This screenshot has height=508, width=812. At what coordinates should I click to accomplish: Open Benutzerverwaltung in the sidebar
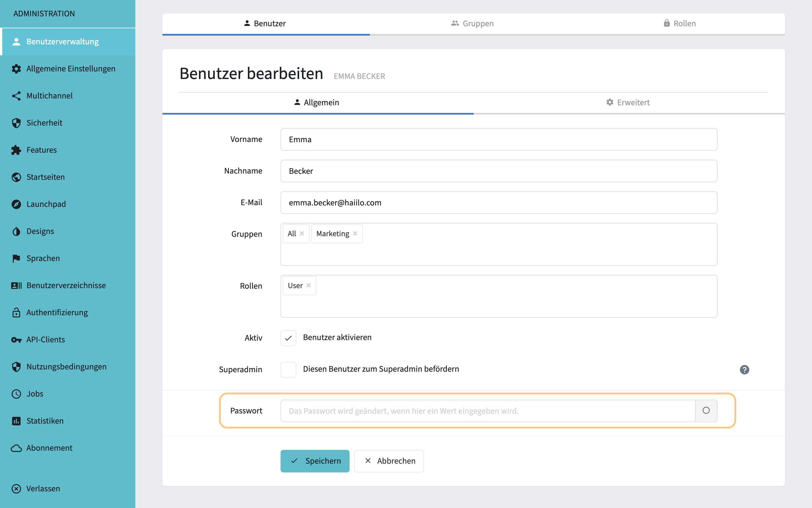pyautogui.click(x=68, y=42)
